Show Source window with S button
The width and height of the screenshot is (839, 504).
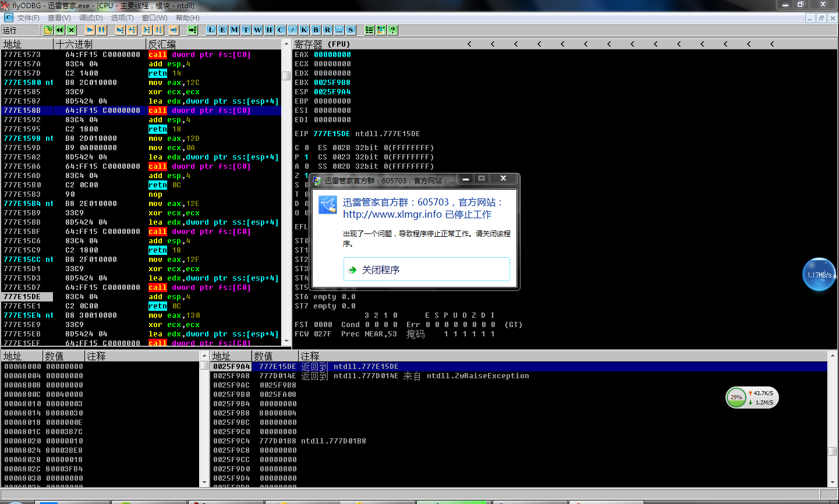(351, 30)
